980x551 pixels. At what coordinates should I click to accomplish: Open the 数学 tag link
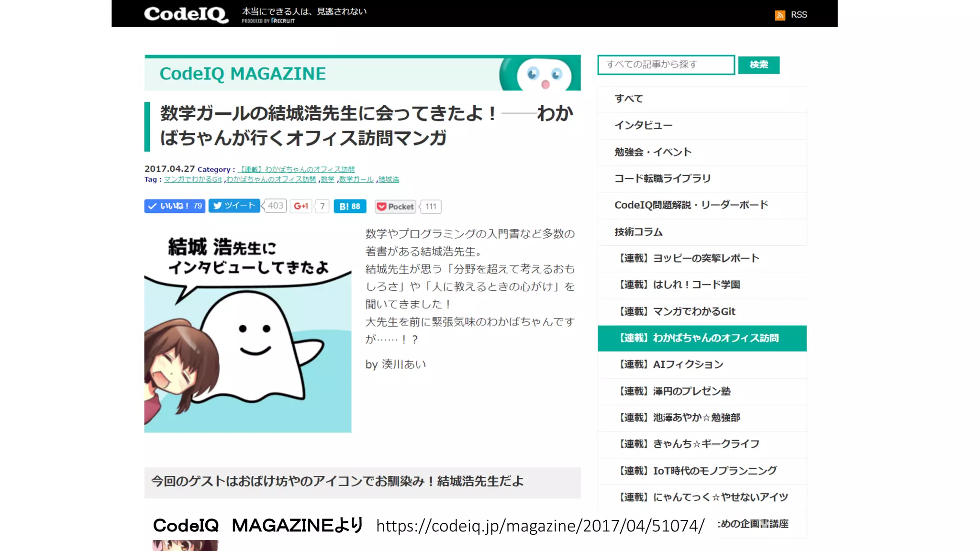click(x=327, y=179)
